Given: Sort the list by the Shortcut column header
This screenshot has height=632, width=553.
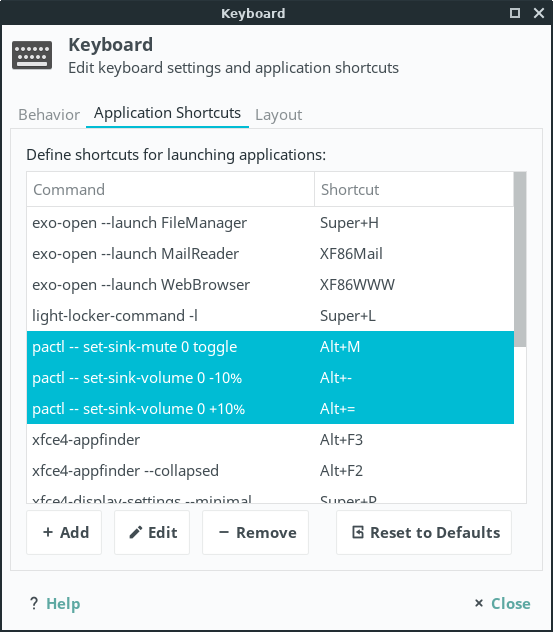Looking at the screenshot, I should click(x=414, y=189).
